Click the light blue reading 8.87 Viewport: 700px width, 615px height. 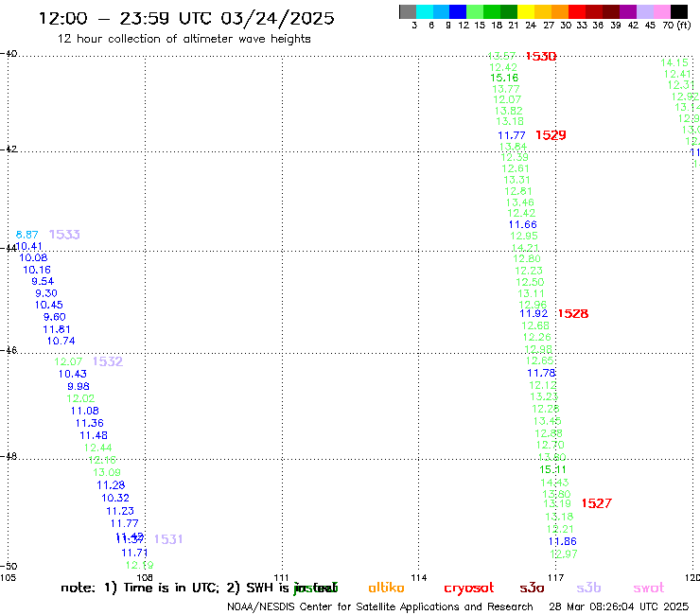pyautogui.click(x=26, y=235)
